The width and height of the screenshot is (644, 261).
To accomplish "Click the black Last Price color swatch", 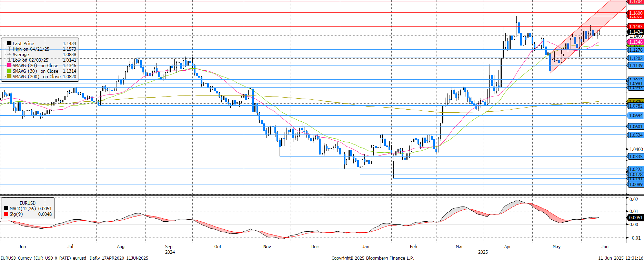I will coord(9,43).
